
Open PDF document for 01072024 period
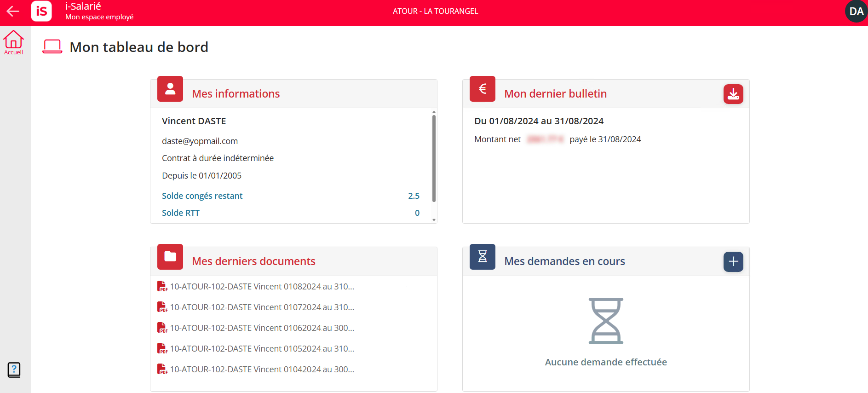(256, 307)
